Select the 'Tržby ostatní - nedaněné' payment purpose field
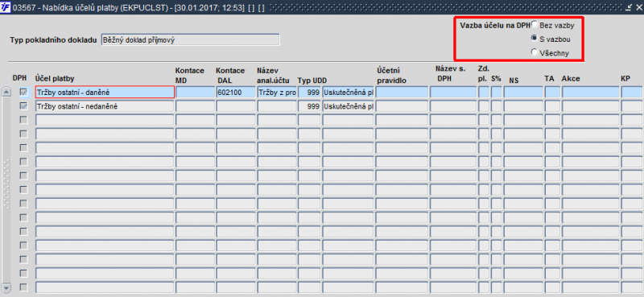The height and width of the screenshot is (297, 644). click(105, 106)
